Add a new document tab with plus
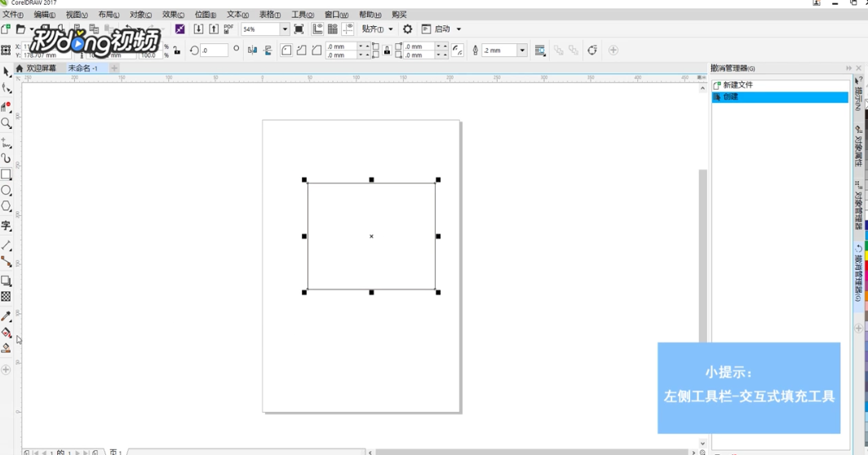 click(114, 68)
